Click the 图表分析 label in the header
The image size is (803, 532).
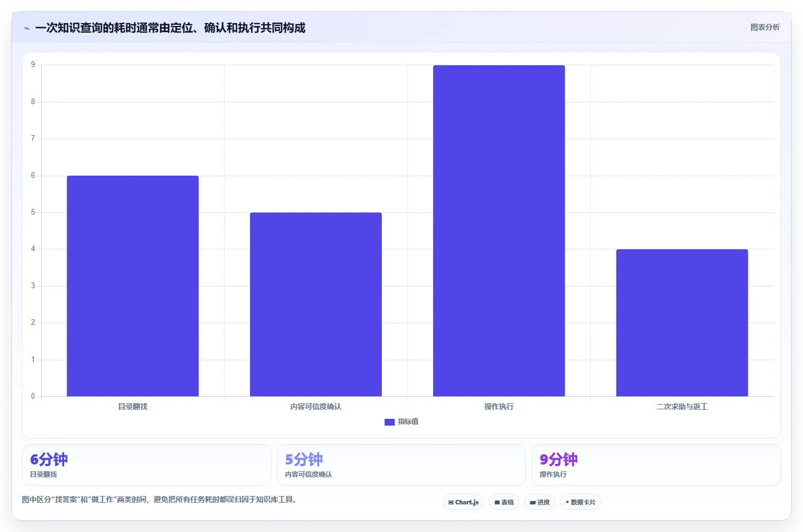pos(765,27)
